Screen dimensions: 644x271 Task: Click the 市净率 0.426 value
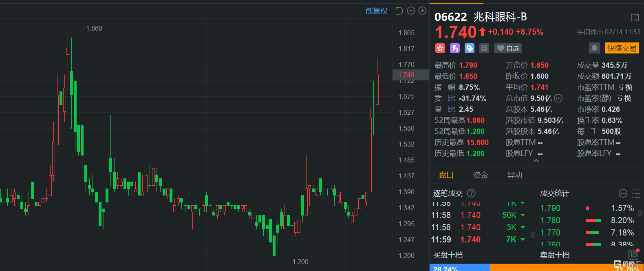point(611,109)
